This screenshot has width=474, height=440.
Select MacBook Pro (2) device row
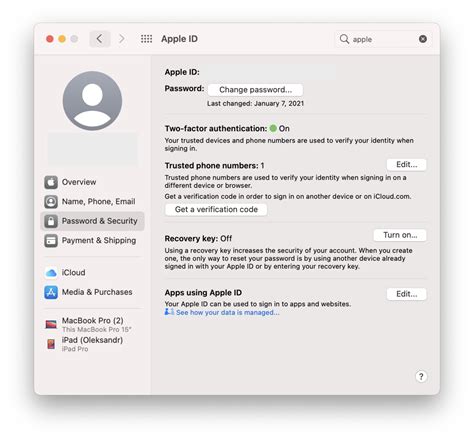click(93, 324)
